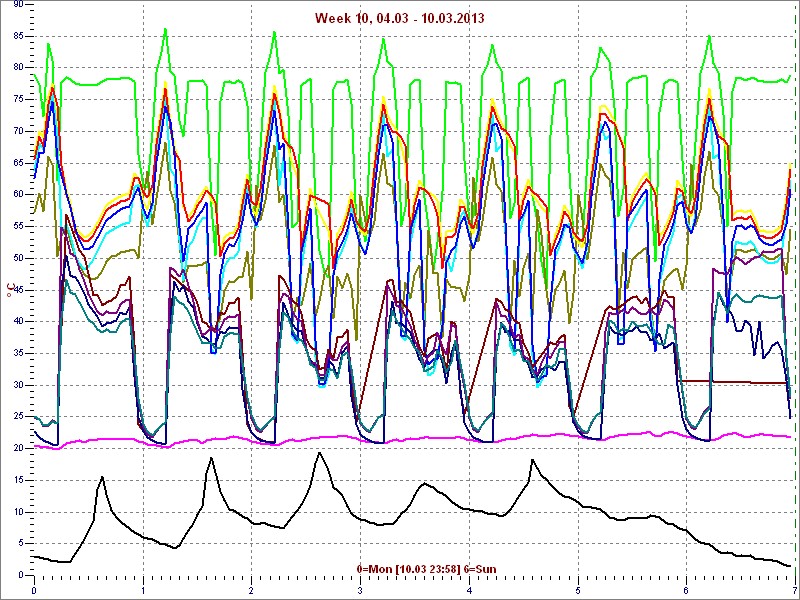Image resolution: width=800 pixels, height=600 pixels.
Task: Select the 20 temperature axis label
Action: pyautogui.click(x=18, y=448)
